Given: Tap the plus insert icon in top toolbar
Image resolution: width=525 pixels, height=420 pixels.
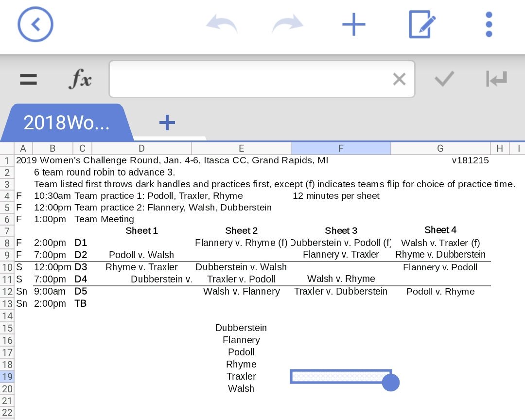Looking at the screenshot, I should click(x=353, y=24).
